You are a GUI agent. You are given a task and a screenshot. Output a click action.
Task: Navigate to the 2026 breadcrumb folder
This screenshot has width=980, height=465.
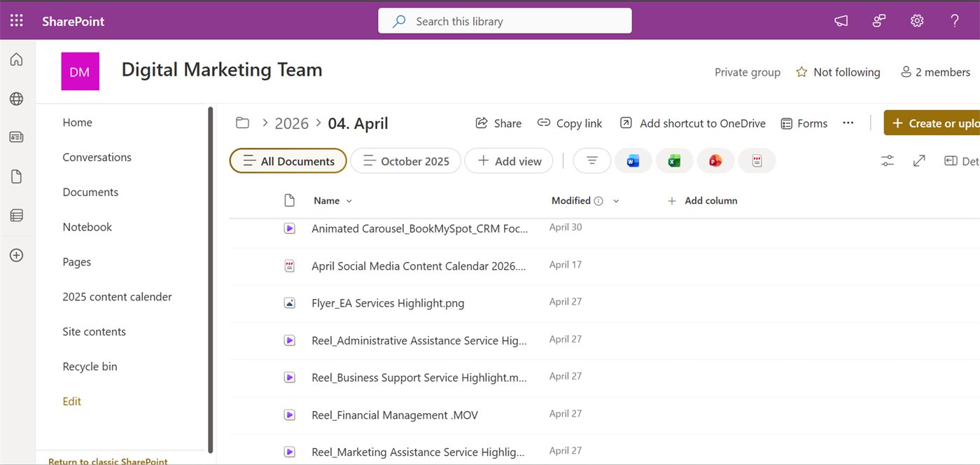(x=291, y=123)
